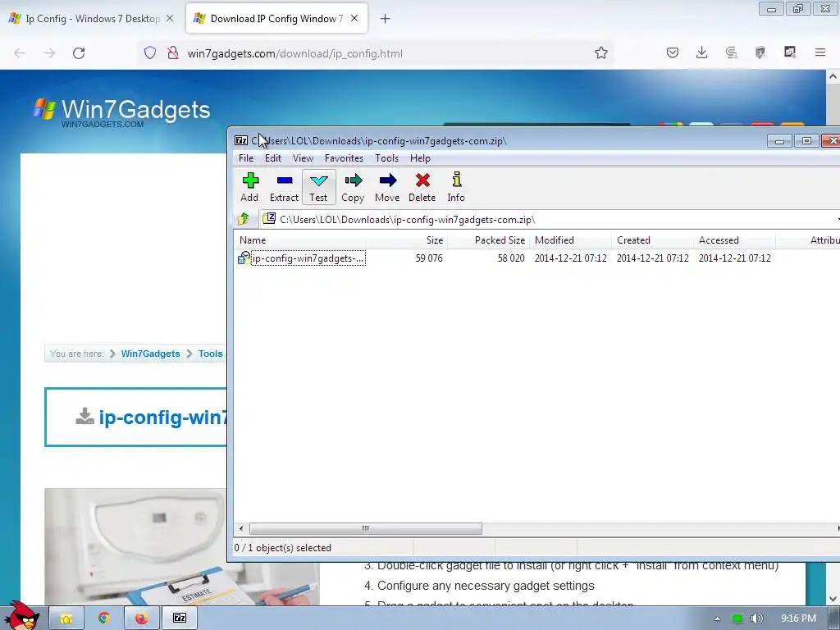Screen dimensions: 840x630
Task: Select the ip-config-win7gadgets file in archive list
Action: pos(302,258)
